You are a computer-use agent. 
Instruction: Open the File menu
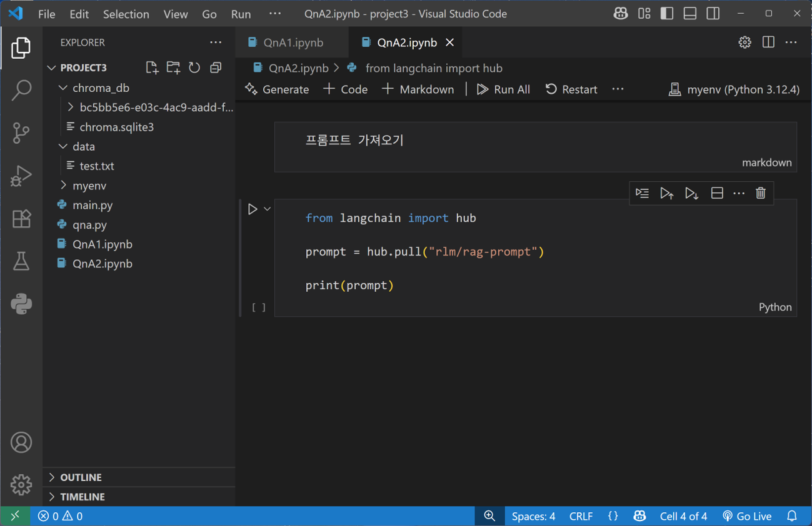(47, 14)
